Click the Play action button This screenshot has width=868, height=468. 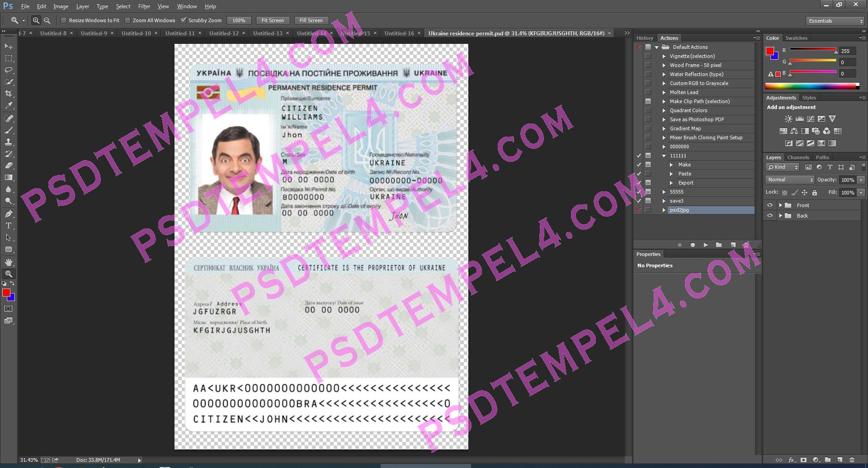(x=706, y=245)
